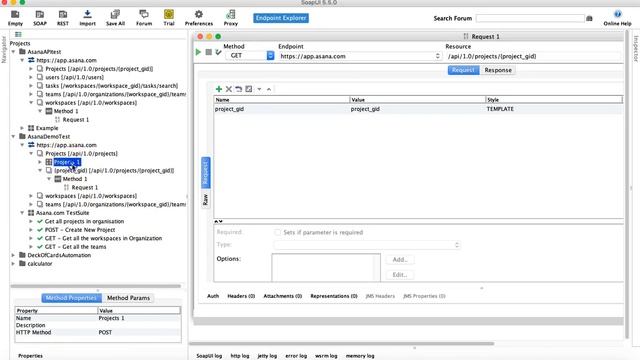The image size is (640, 360).
Task: Click the Proxy toolbar icon
Action: (x=231, y=18)
